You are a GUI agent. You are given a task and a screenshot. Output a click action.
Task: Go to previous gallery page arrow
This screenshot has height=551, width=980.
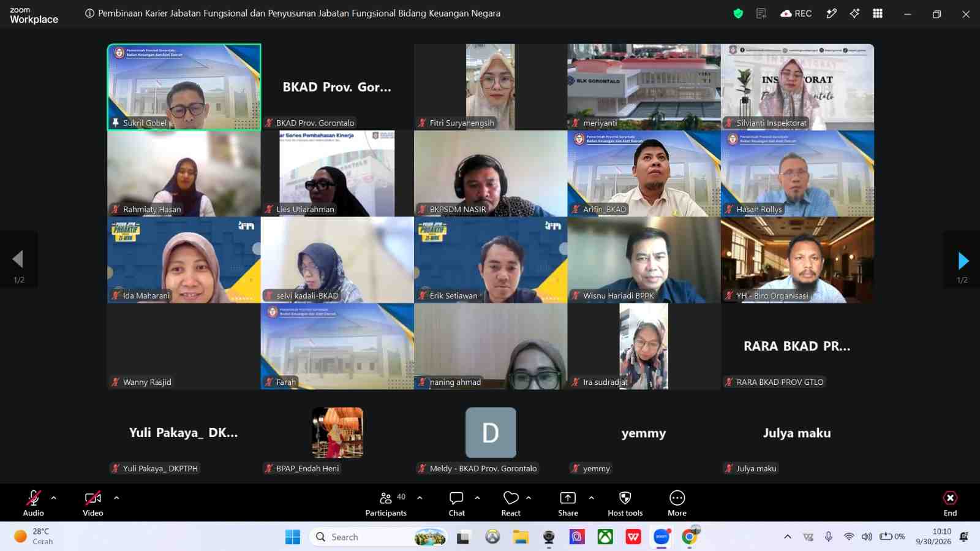(18, 259)
